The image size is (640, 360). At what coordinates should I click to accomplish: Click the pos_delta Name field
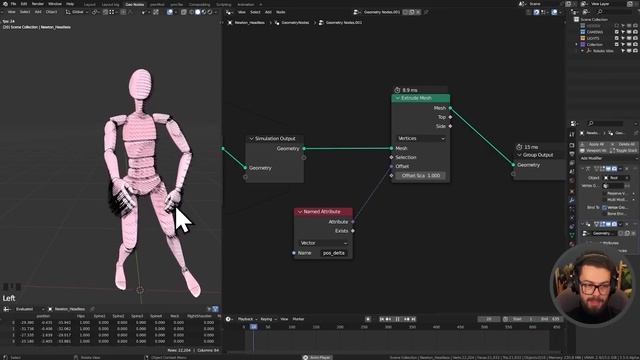[x=334, y=253]
